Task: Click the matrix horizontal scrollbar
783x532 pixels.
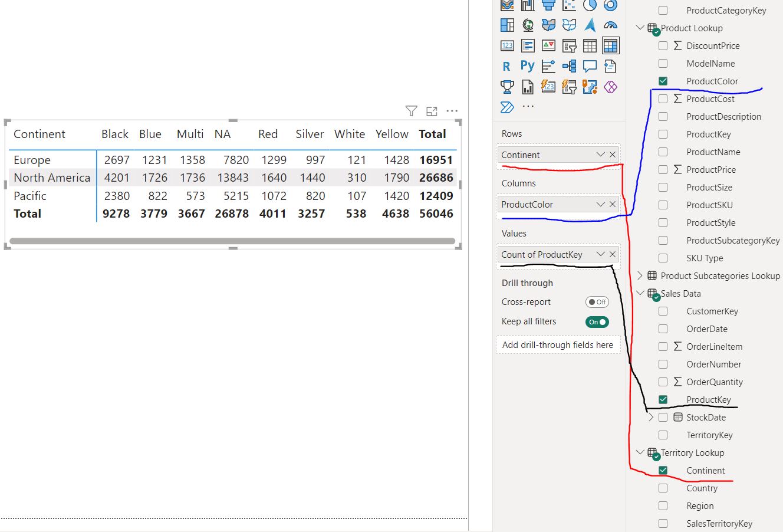Action: [x=232, y=241]
